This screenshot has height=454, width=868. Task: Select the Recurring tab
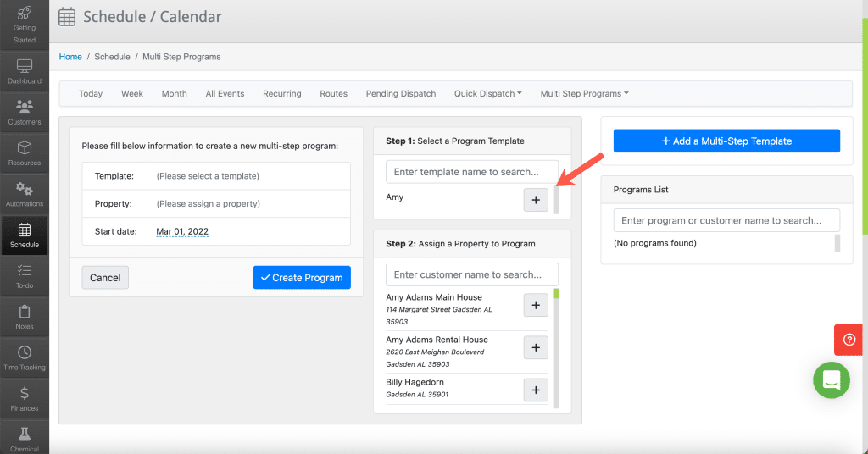pyautogui.click(x=281, y=93)
